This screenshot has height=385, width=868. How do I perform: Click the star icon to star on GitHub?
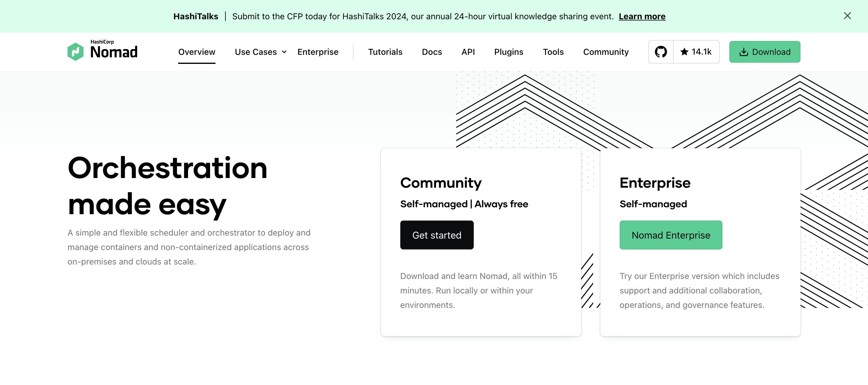tap(684, 52)
